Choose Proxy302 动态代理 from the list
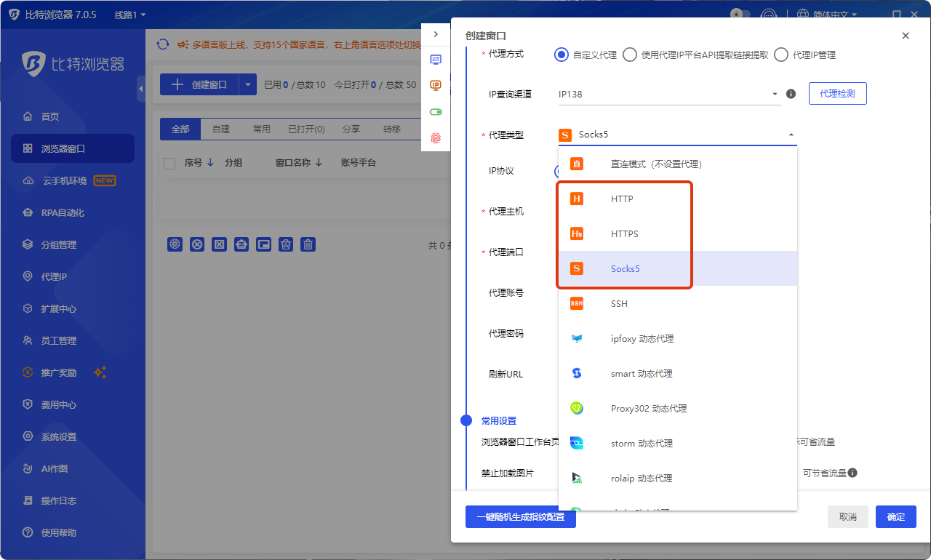Viewport: 931px width, 560px height. [x=678, y=408]
